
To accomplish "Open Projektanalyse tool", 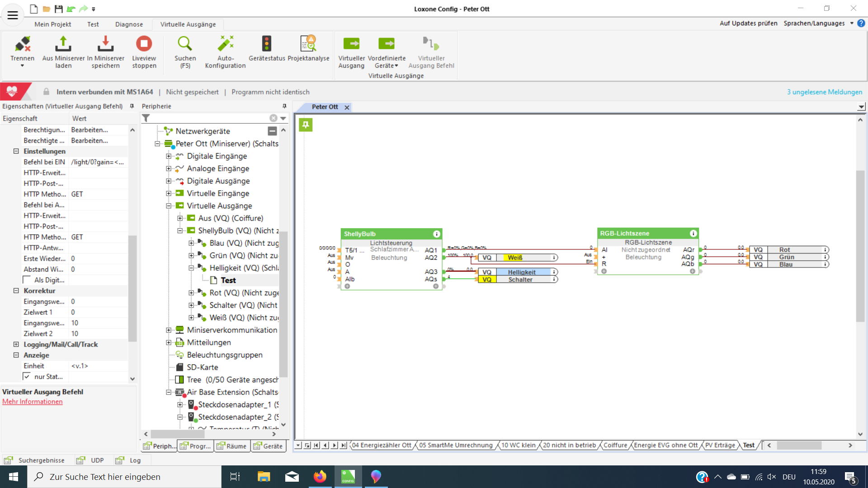I will 308,44.
